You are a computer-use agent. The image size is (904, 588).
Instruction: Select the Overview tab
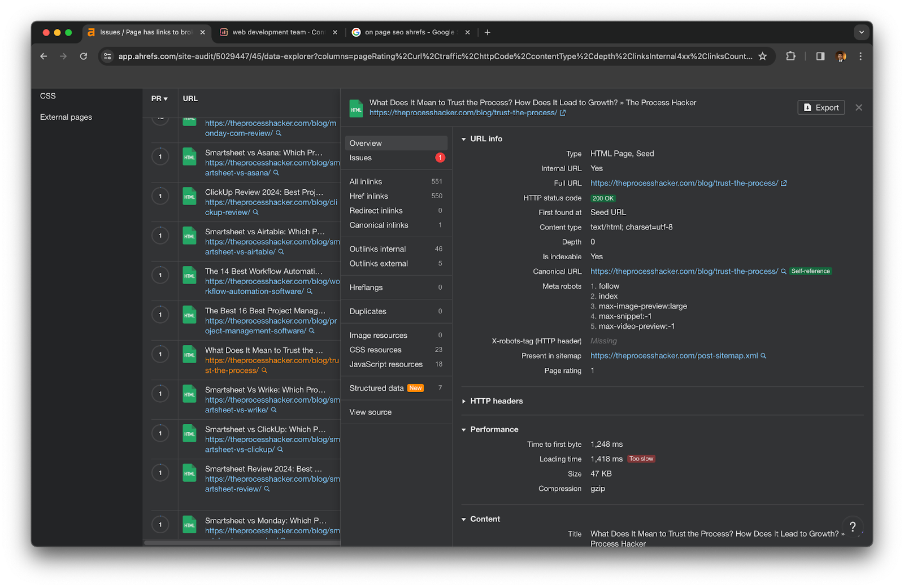[396, 143]
